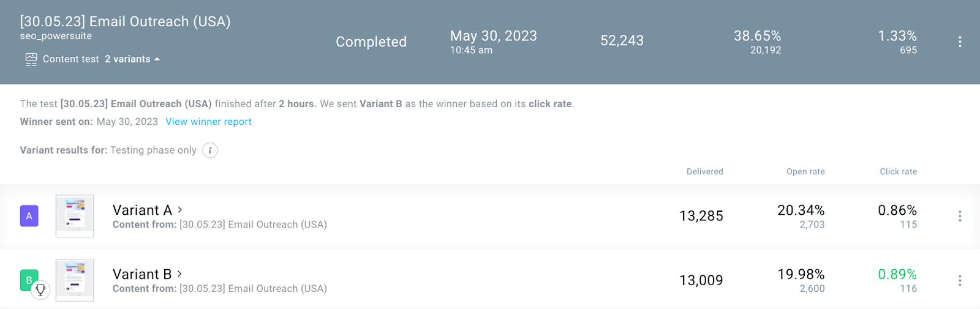Click the purple A variant badge
Screen dimensions: 980x309
(x=29, y=216)
